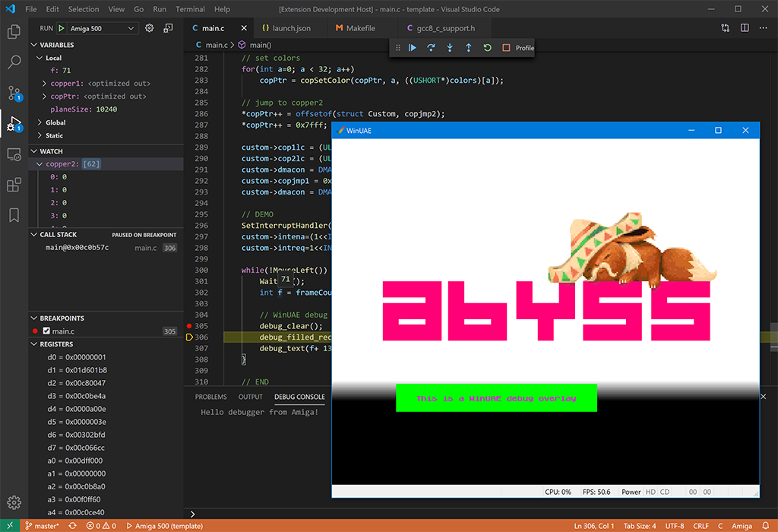Open the File menu

click(30, 9)
